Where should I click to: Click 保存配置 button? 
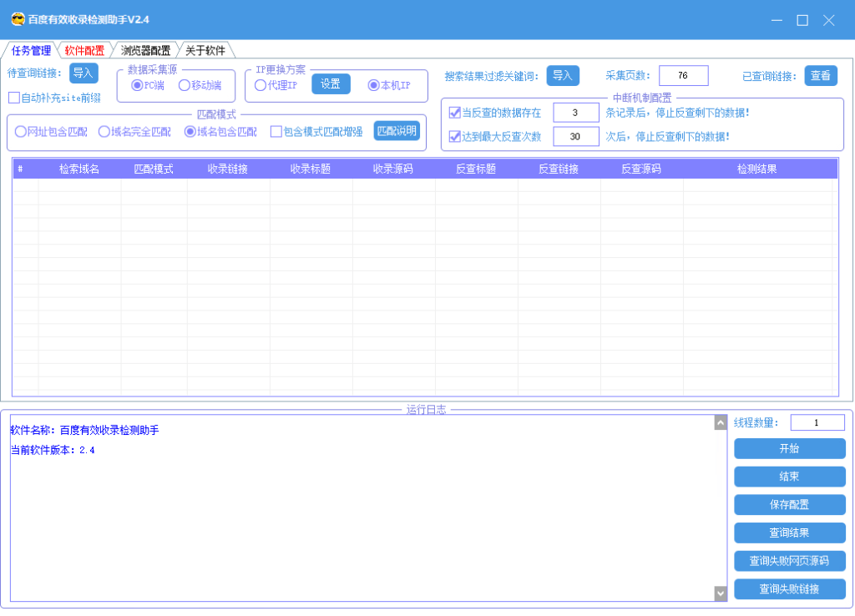coord(789,505)
